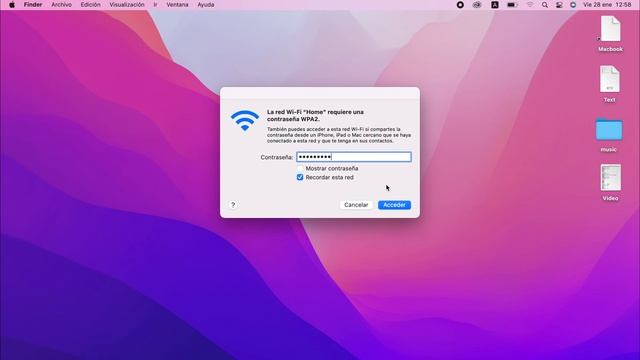Click the Acceder button
The height and width of the screenshot is (360, 640).
394,205
